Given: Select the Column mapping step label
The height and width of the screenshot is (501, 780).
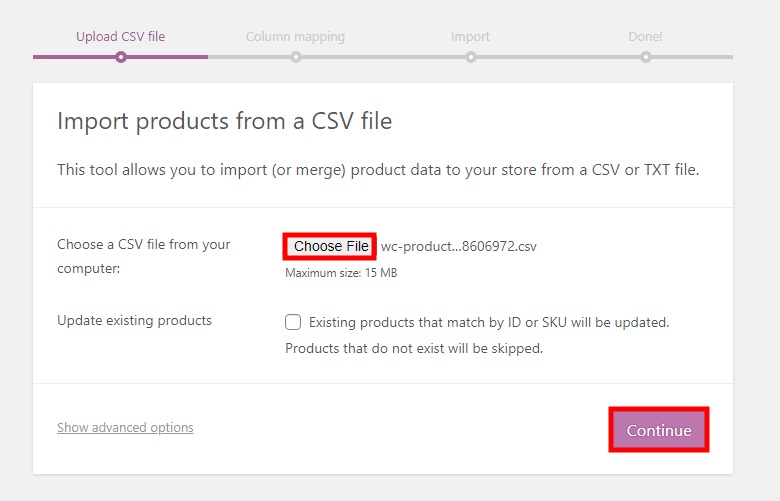Looking at the screenshot, I should (295, 36).
